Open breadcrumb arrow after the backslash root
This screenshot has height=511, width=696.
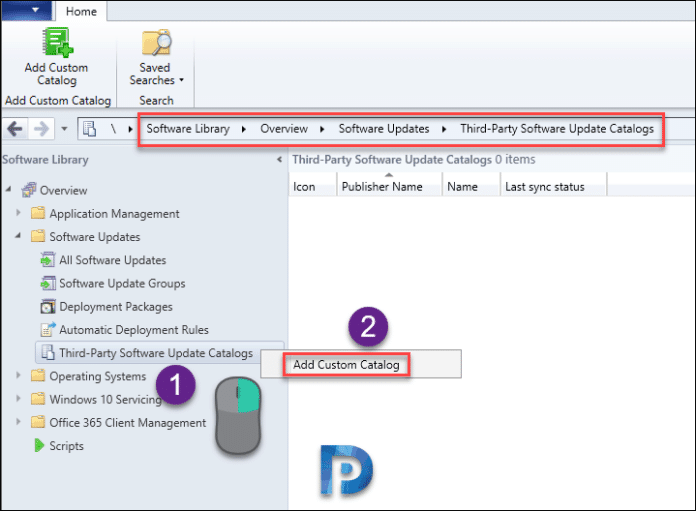point(130,129)
